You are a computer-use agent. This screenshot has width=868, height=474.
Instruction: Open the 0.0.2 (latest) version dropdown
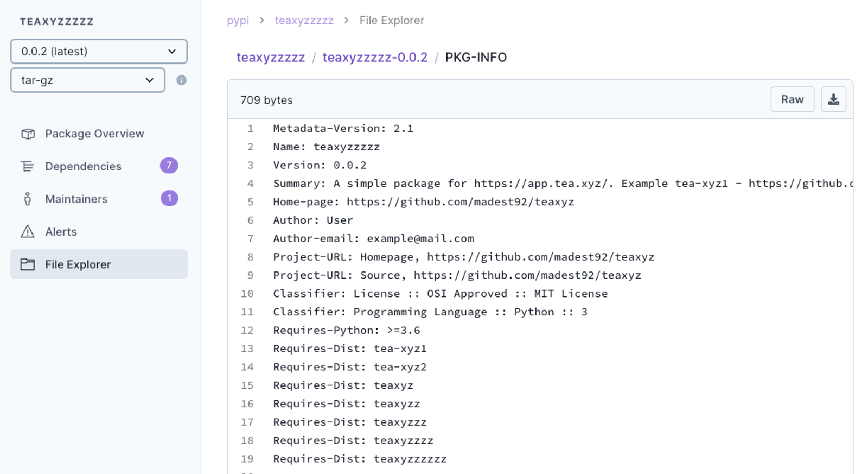pos(99,52)
